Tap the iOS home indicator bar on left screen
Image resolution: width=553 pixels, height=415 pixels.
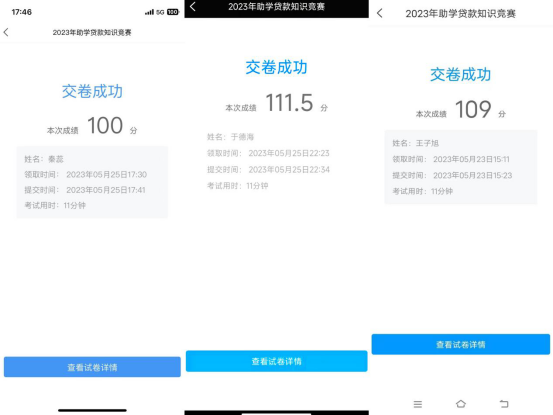tap(92, 410)
